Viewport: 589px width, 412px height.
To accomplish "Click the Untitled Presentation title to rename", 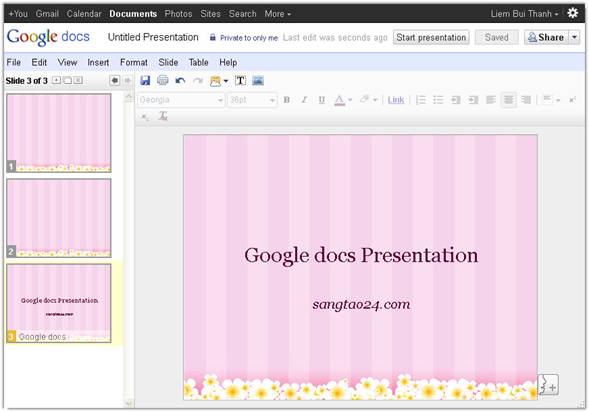I will [153, 37].
